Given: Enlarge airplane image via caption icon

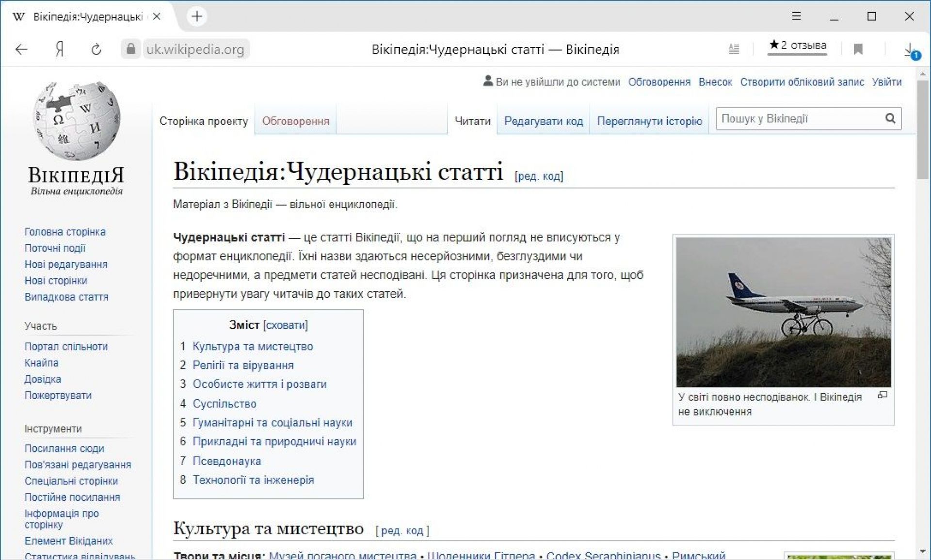Looking at the screenshot, I should click(x=883, y=395).
